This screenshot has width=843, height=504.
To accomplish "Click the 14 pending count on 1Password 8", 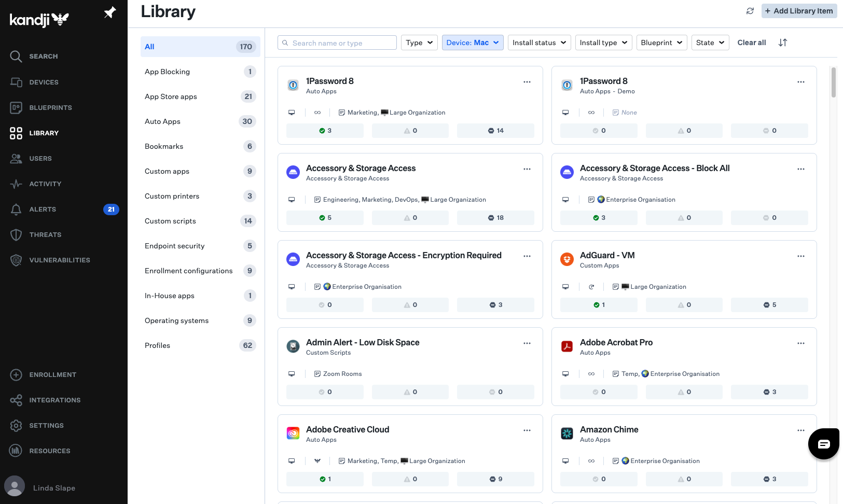I will tap(495, 131).
